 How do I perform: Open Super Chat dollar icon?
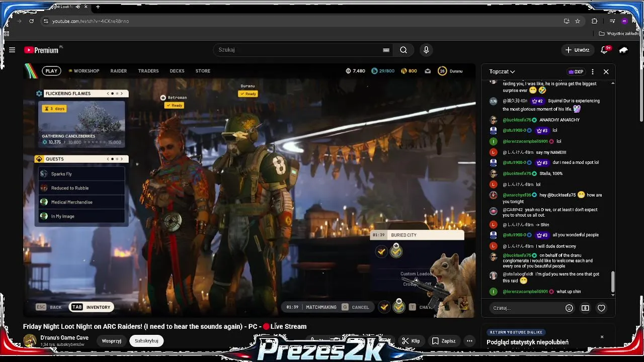pos(585,308)
